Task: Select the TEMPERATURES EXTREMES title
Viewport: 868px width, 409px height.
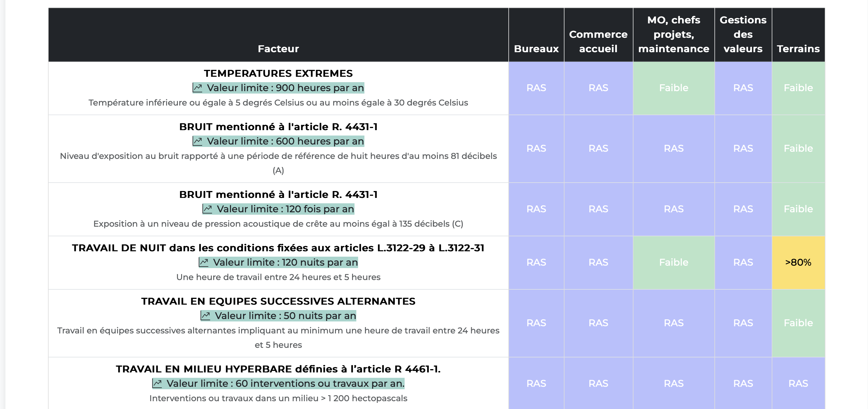Action: click(278, 73)
